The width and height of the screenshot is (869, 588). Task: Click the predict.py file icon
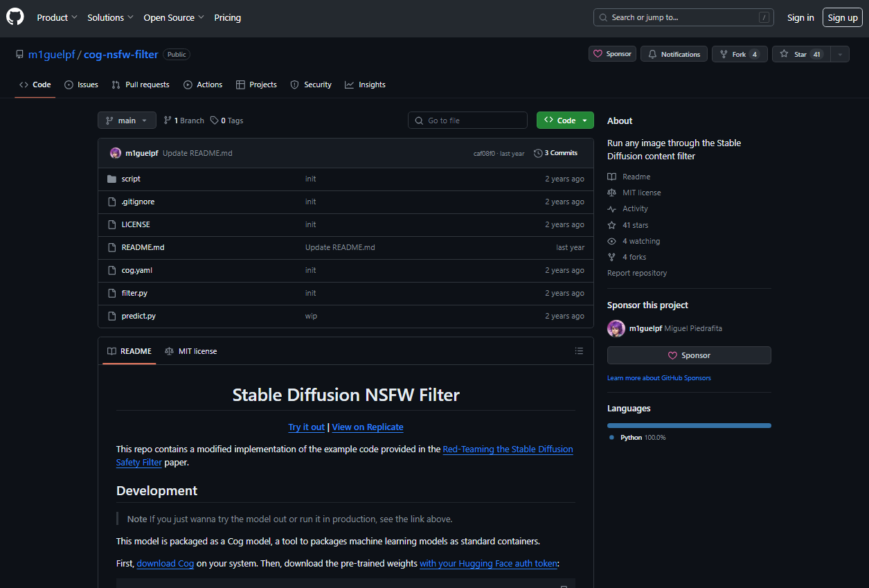(x=112, y=316)
